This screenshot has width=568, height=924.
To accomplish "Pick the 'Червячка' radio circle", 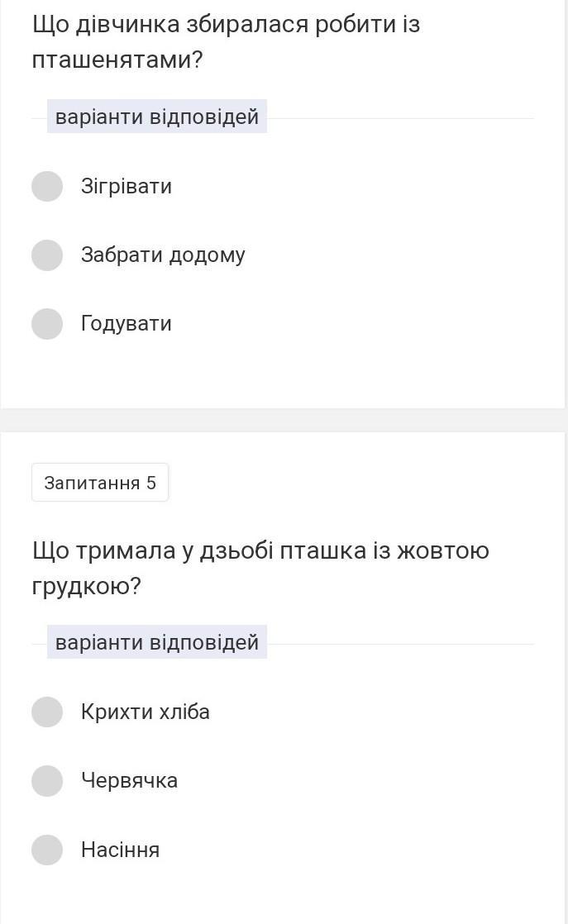I will (47, 780).
